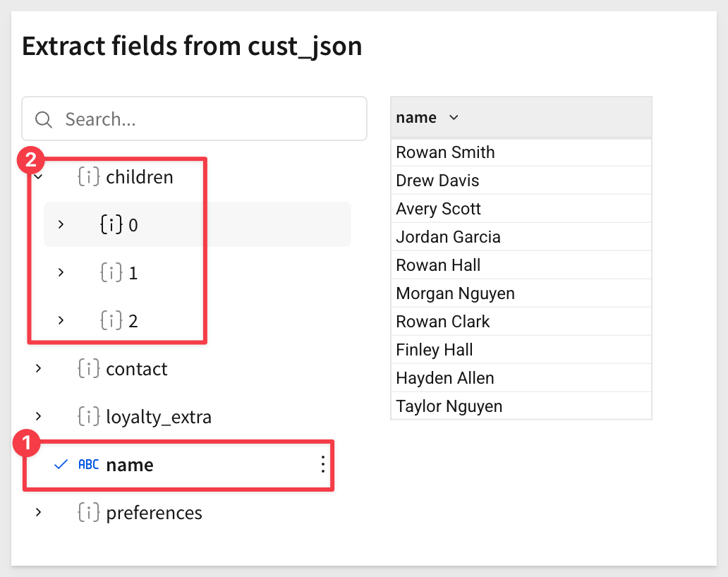Open the three-dot menu for name
Viewport: 728px width, 577px height.
coord(322,464)
